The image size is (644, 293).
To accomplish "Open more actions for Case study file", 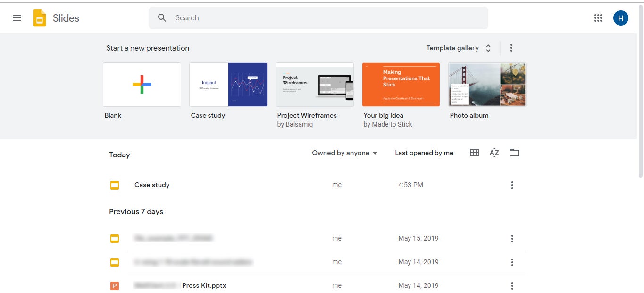I will (x=512, y=185).
